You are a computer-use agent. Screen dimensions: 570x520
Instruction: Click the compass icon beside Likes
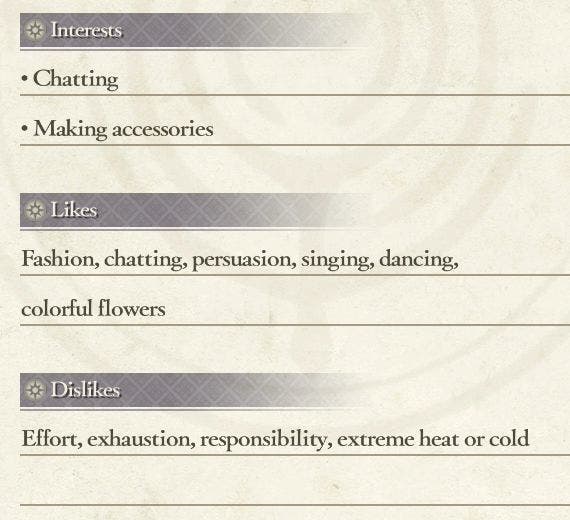(x=35, y=210)
